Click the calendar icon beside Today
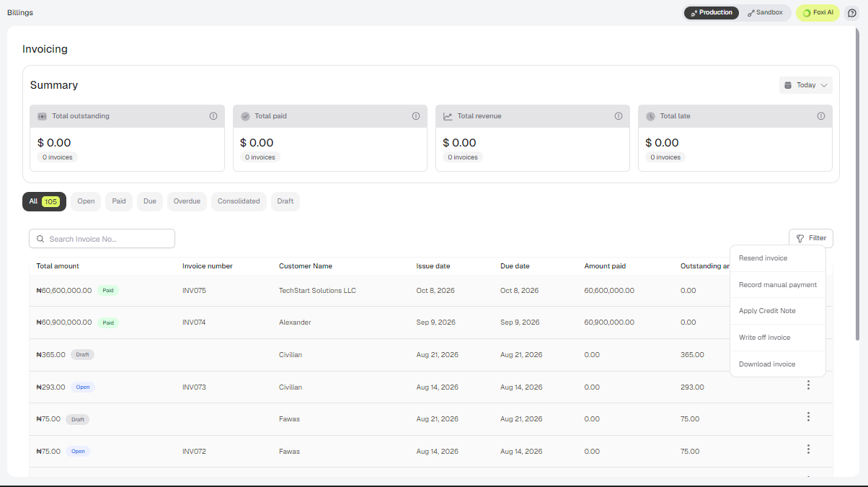The image size is (868, 487). 788,85
